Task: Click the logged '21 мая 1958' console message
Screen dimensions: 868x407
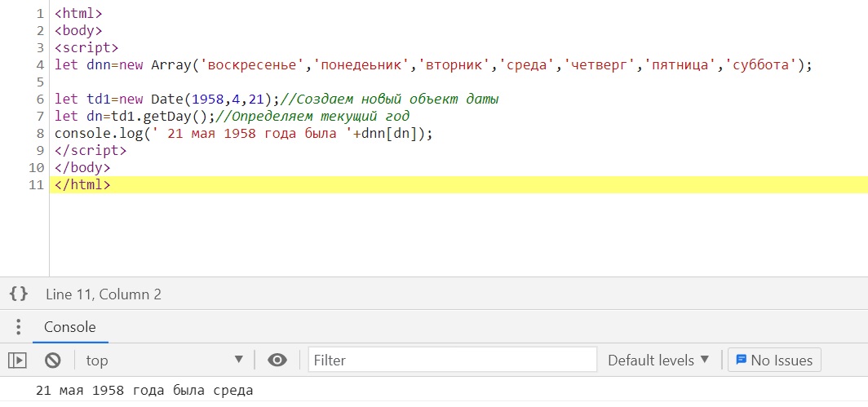Action: tap(144, 391)
